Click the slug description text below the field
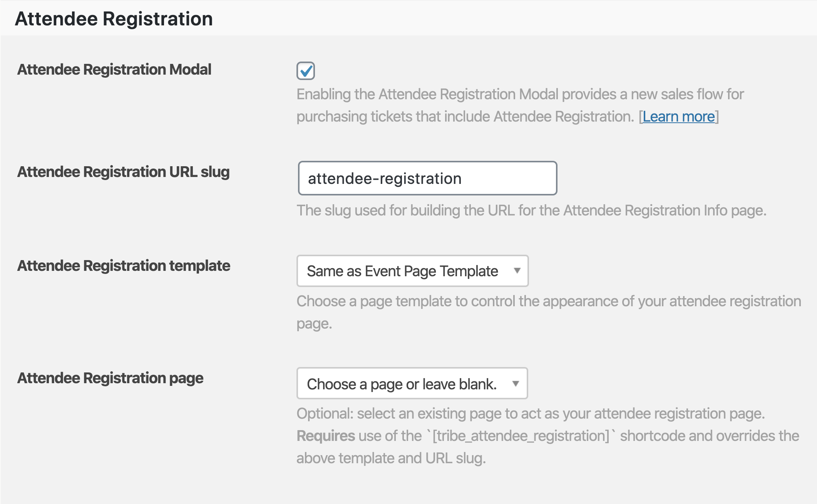 coord(531,210)
